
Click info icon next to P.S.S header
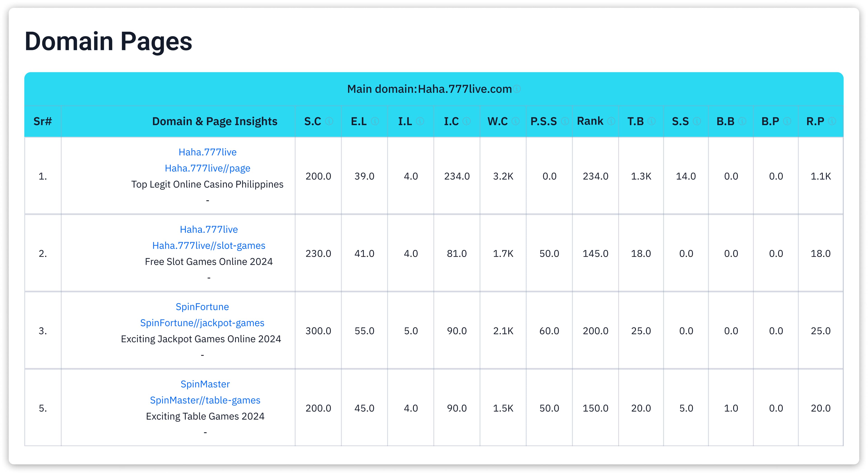(x=565, y=121)
